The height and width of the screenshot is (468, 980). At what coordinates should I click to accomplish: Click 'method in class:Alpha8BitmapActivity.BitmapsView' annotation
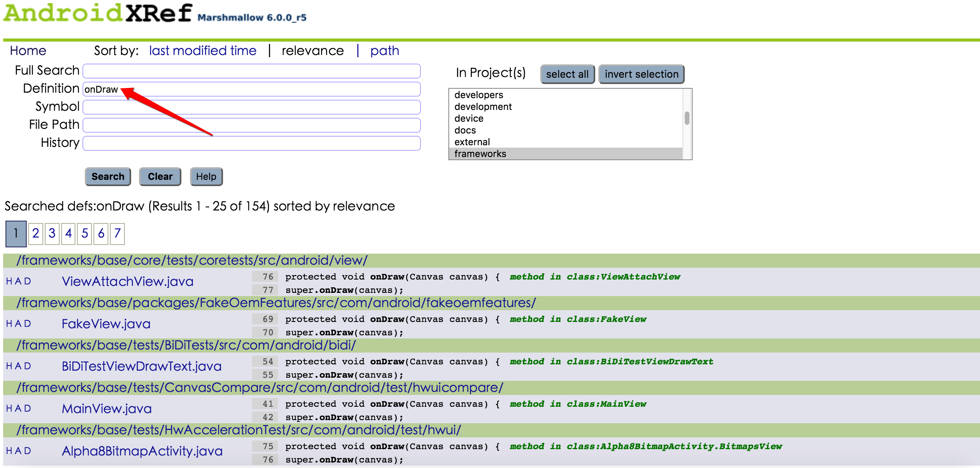click(x=646, y=446)
